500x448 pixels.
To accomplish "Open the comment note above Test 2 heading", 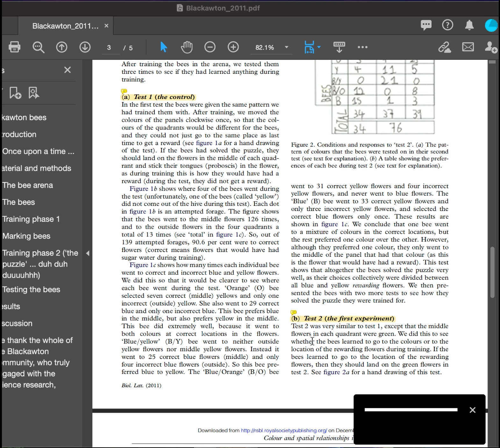I will pyautogui.click(x=294, y=313).
